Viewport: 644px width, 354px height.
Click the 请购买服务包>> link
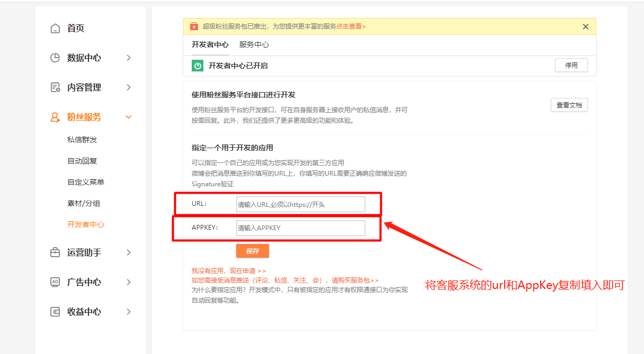355,280
